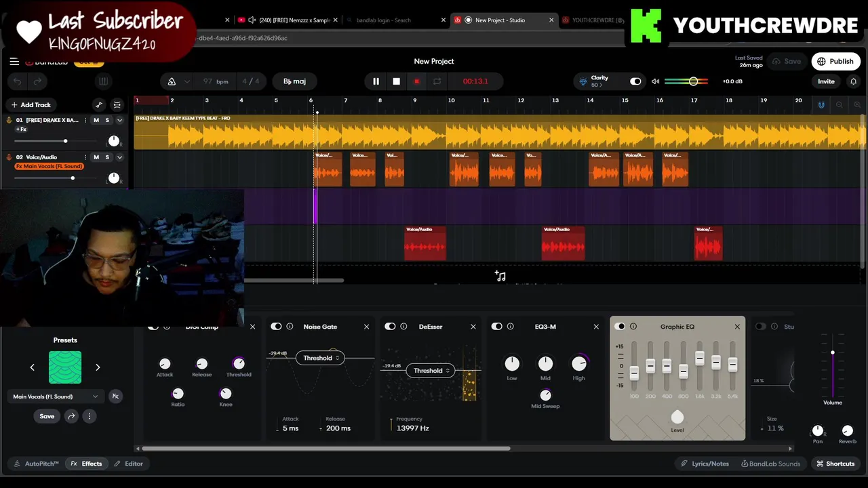868x488 pixels.
Task: Switch to Effects tab
Action: click(x=86, y=464)
